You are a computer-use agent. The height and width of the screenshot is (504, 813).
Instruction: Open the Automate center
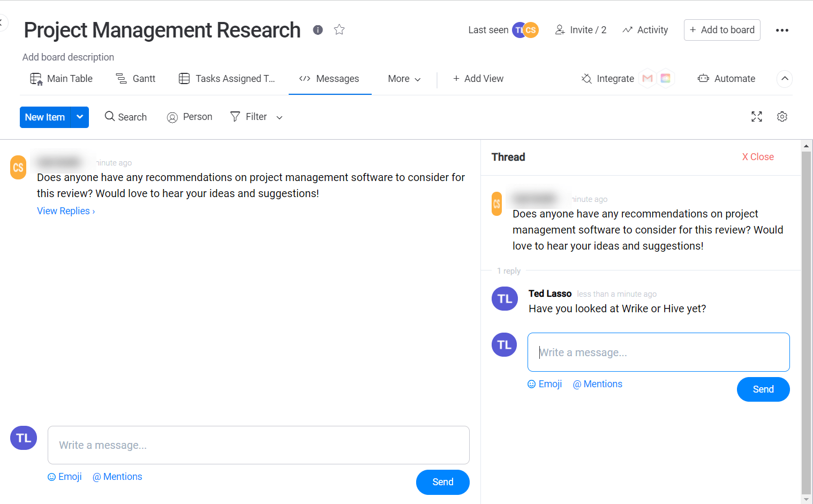click(726, 79)
